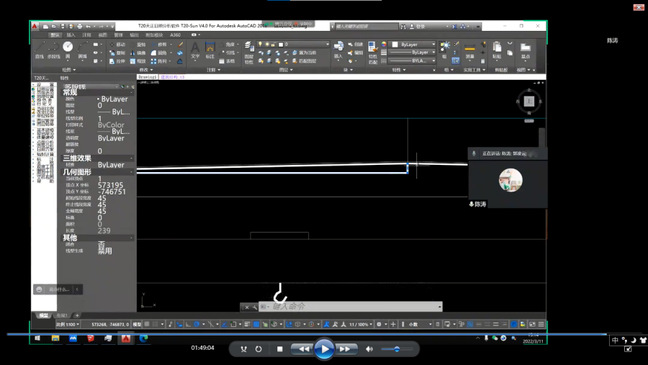Adjust the media player volume slider
648x365 pixels.
point(396,349)
